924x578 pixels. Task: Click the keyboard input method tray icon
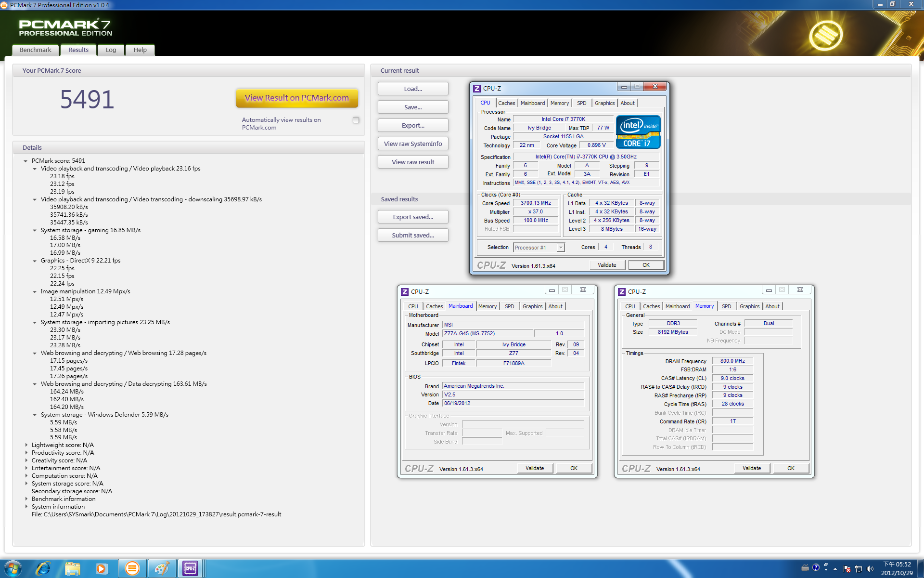[805, 568]
